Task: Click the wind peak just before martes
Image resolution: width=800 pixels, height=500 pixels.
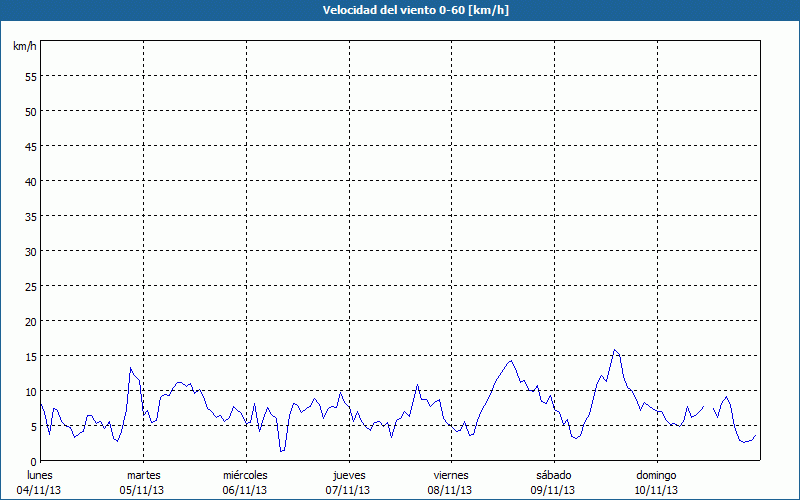Action: [130, 369]
